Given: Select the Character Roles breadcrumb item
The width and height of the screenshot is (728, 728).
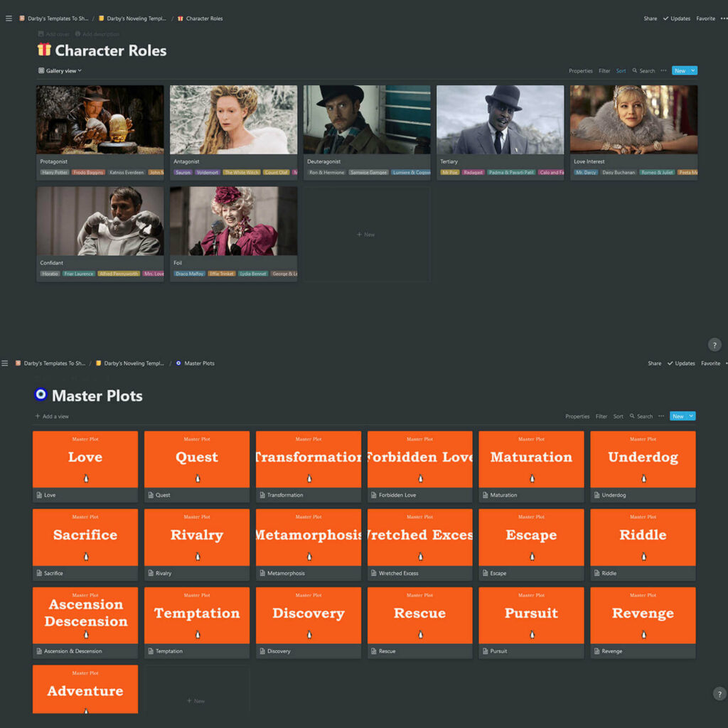Looking at the screenshot, I should (200, 18).
